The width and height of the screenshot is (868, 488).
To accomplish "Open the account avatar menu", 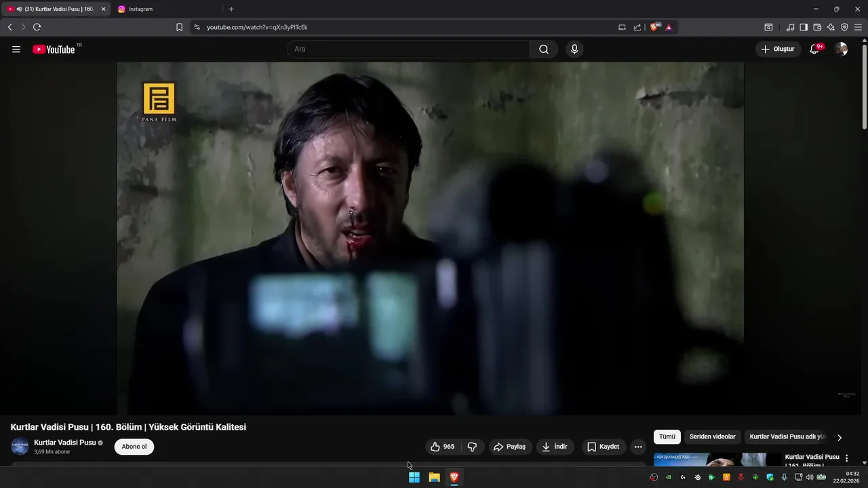I will 841,49.
